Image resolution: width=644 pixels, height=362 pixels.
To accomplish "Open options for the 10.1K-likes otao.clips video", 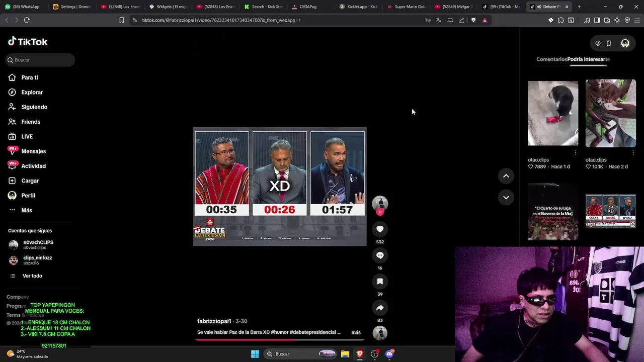I will point(633,152).
